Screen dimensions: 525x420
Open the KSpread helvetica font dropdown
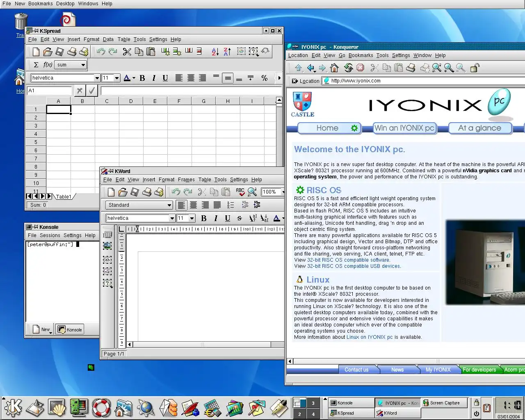97,78
